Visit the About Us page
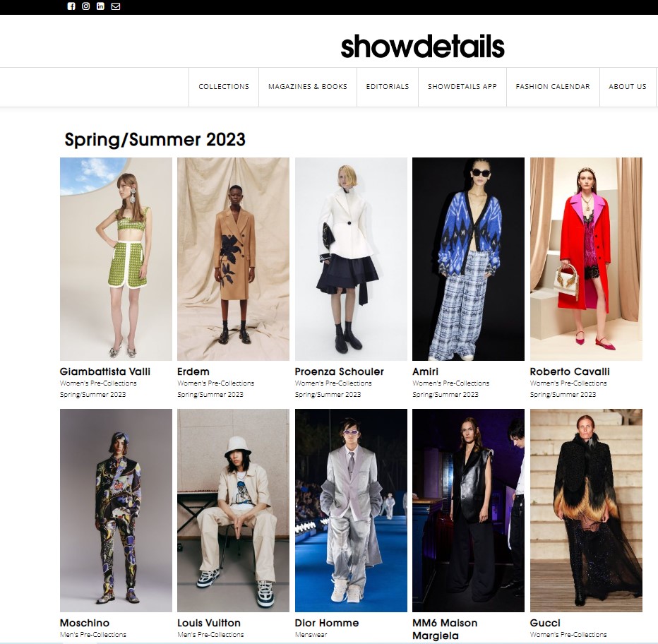This screenshot has width=658, height=644. coord(628,86)
